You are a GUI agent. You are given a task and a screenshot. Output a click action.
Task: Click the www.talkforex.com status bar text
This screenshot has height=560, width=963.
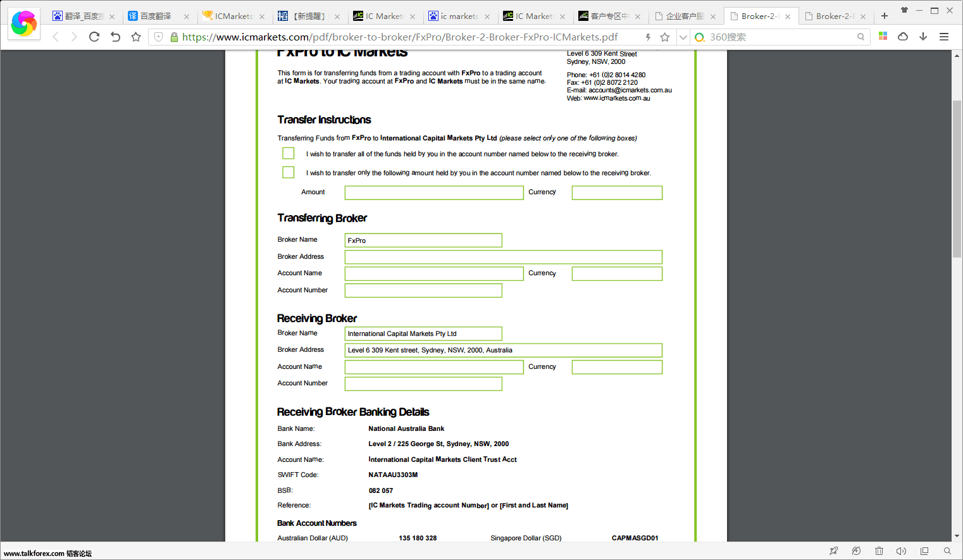pos(47,553)
